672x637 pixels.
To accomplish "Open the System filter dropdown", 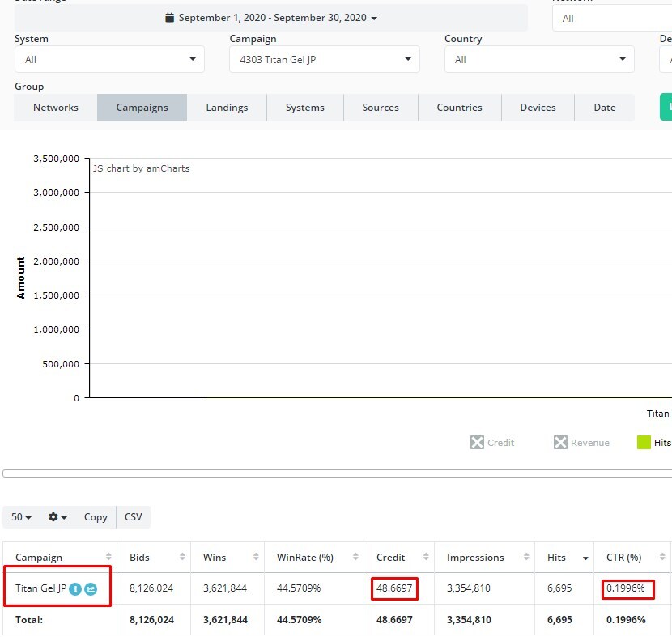I will point(109,59).
